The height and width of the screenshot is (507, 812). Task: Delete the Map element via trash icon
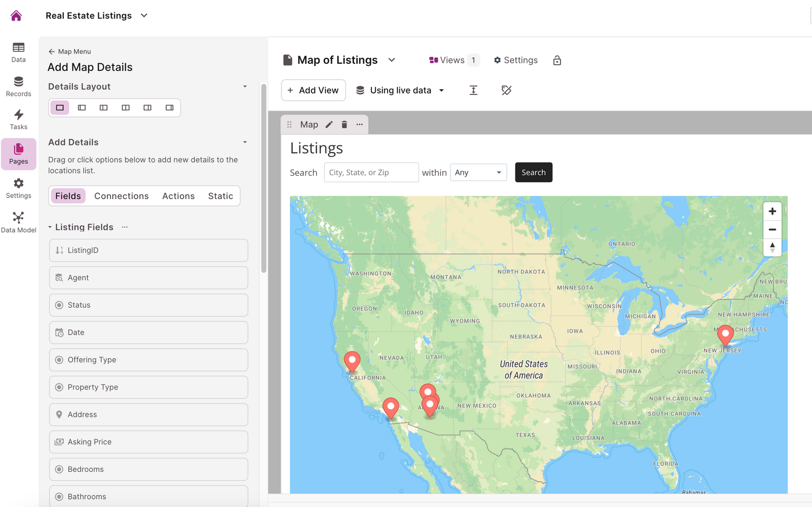[344, 124]
